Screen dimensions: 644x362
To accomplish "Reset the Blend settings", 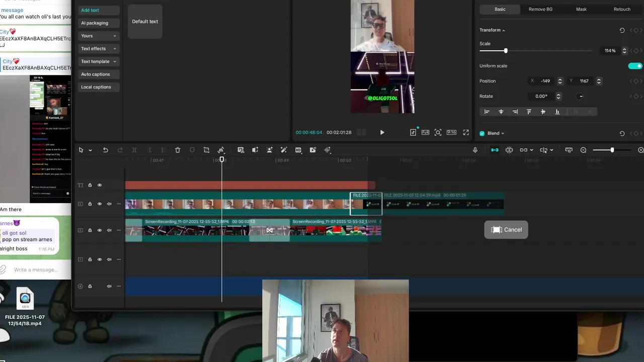I will [x=622, y=133].
